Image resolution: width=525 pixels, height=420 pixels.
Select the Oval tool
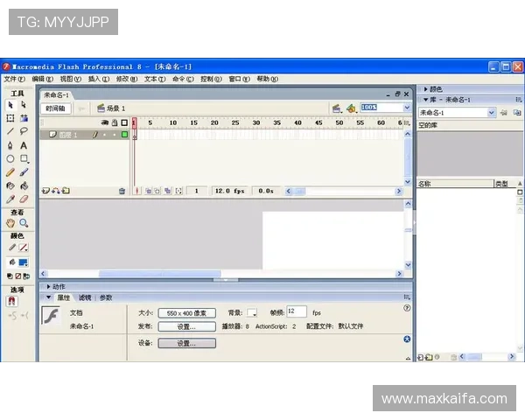click(x=10, y=158)
